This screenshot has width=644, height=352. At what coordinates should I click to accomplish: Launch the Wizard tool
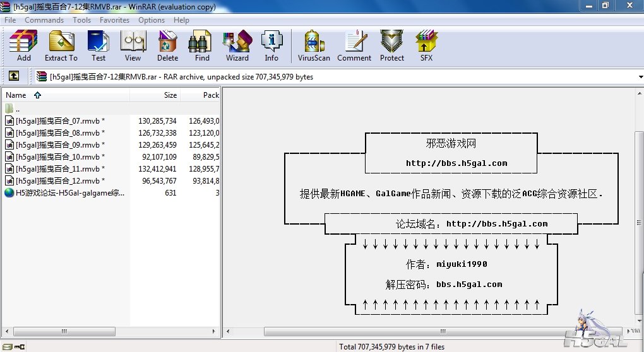point(237,45)
